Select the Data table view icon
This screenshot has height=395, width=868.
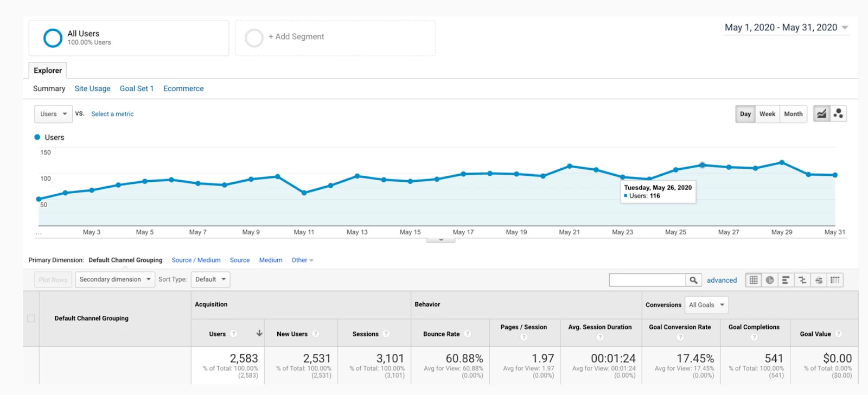coord(754,280)
